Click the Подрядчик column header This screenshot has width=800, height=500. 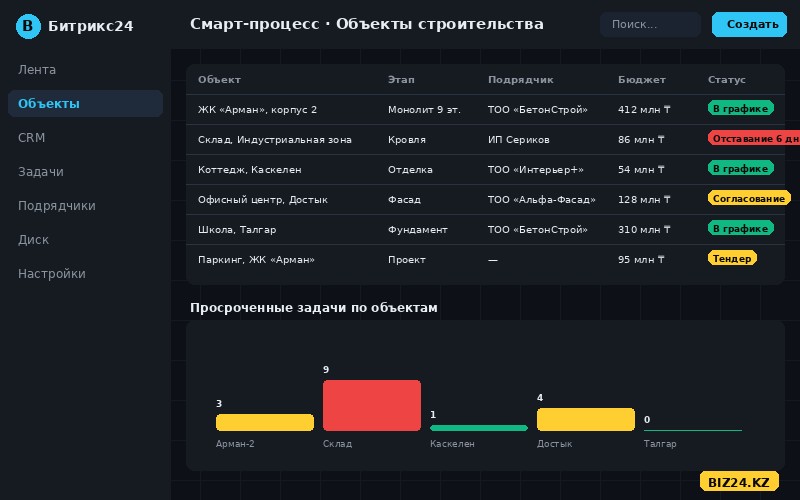[520, 80]
